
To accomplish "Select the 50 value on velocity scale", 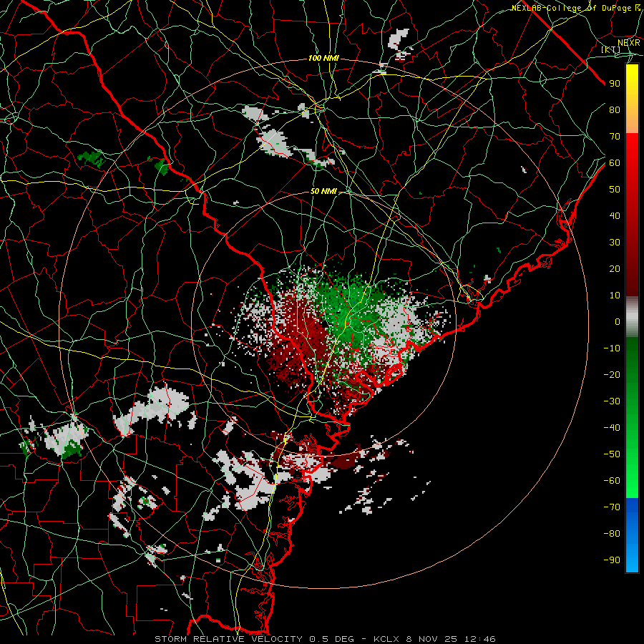I will 615,190.
